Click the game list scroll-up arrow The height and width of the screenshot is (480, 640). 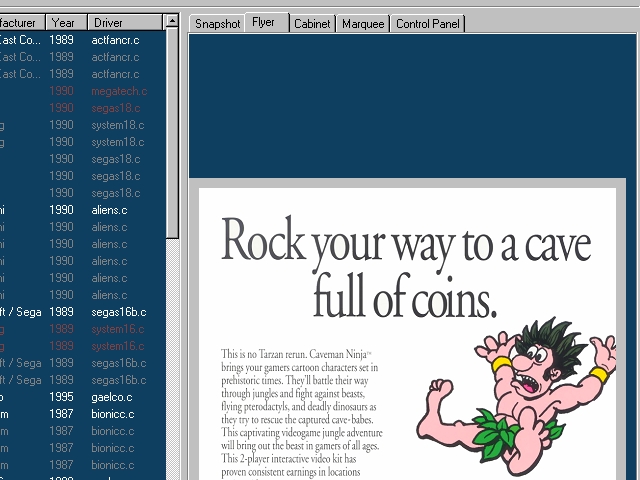pyautogui.click(x=172, y=21)
